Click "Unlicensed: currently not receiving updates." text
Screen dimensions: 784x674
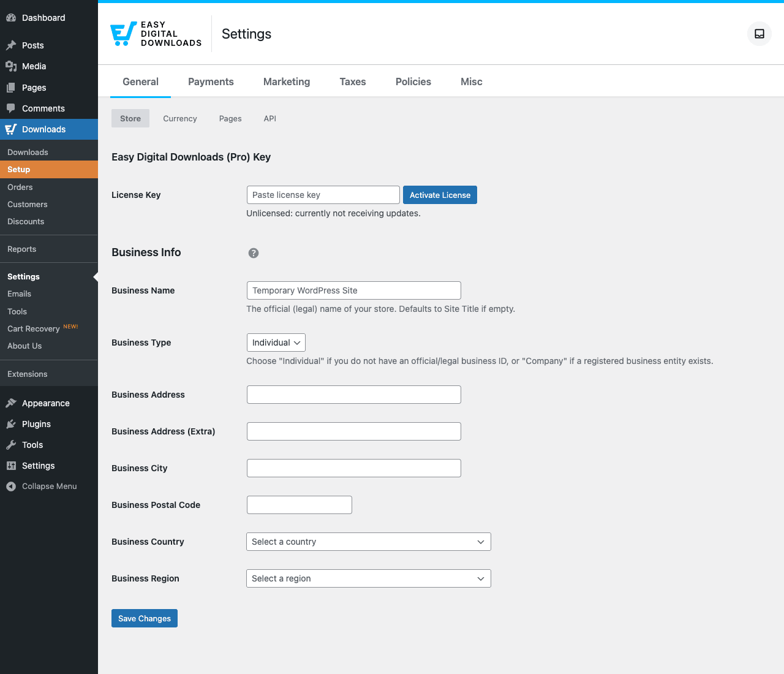[333, 213]
